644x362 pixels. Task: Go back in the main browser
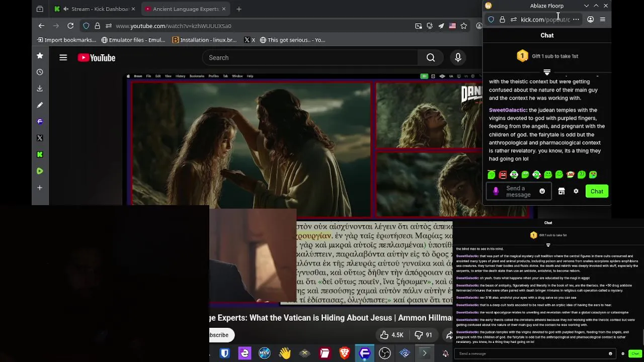pyautogui.click(x=42, y=26)
